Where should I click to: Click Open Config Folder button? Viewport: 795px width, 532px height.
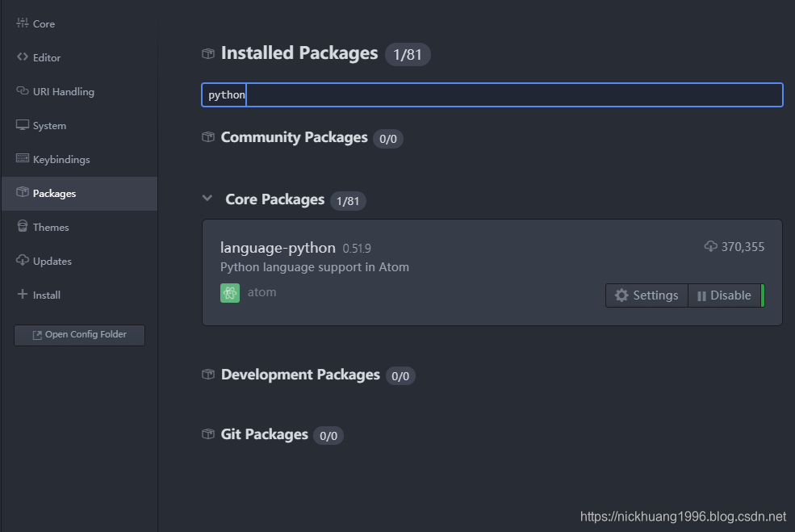pos(79,335)
